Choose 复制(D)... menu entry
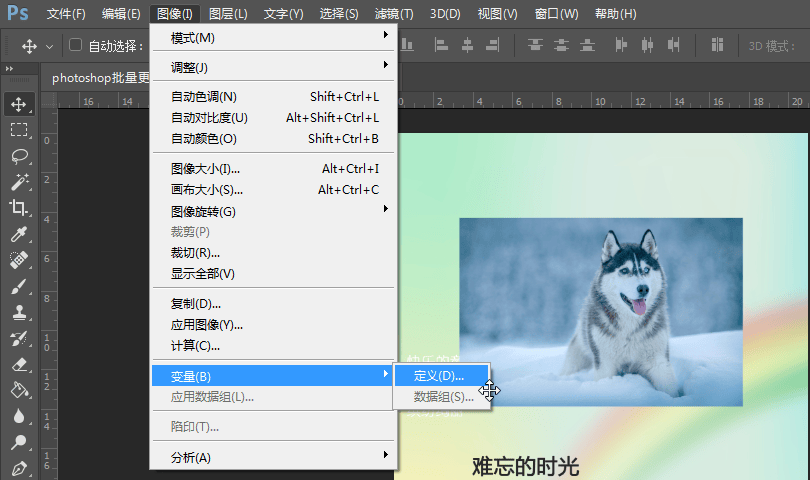 [274, 303]
